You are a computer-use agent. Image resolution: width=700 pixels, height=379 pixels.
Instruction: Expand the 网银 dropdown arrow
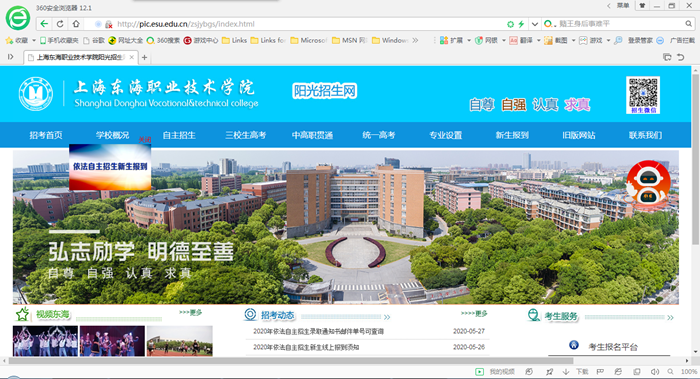pyautogui.click(x=504, y=40)
